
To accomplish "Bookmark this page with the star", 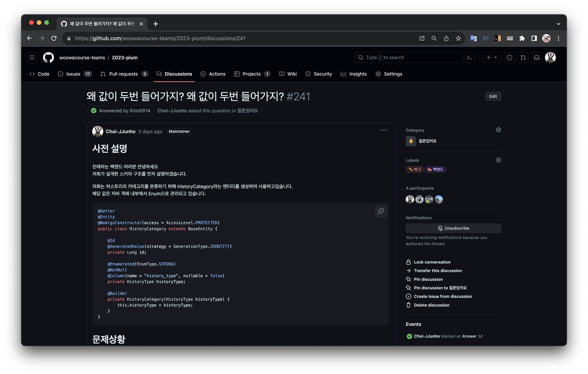I will [458, 38].
